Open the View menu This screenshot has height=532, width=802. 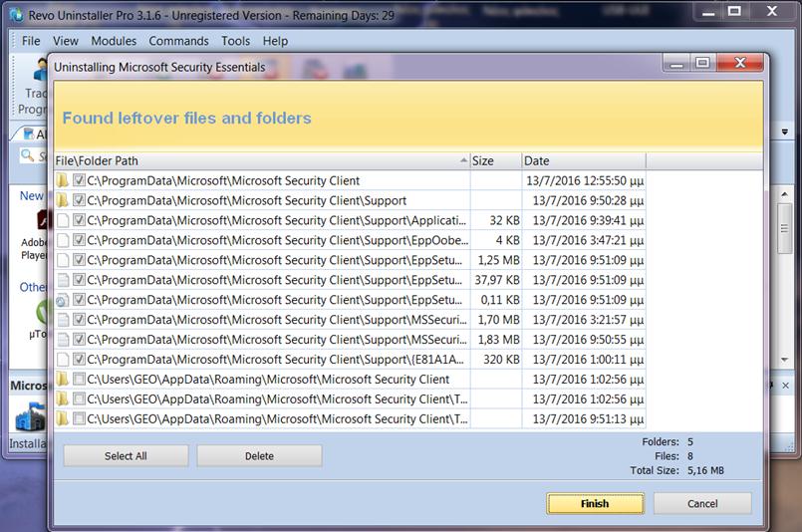[66, 41]
